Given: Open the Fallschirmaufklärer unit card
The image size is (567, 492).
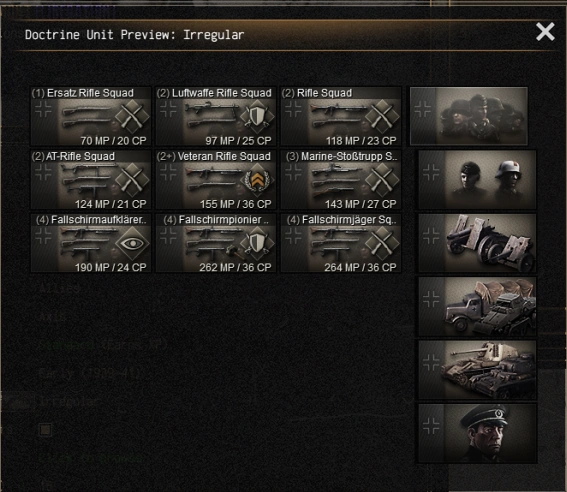Looking at the screenshot, I should tap(91, 243).
